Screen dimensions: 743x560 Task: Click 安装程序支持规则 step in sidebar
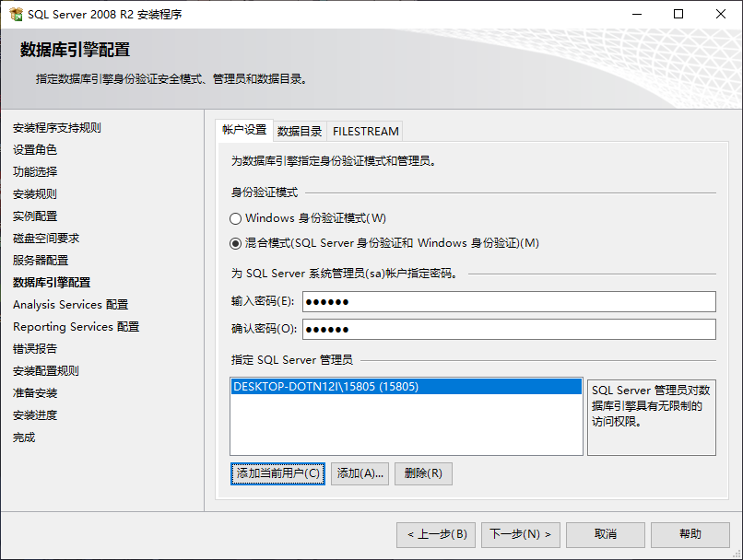pos(57,128)
